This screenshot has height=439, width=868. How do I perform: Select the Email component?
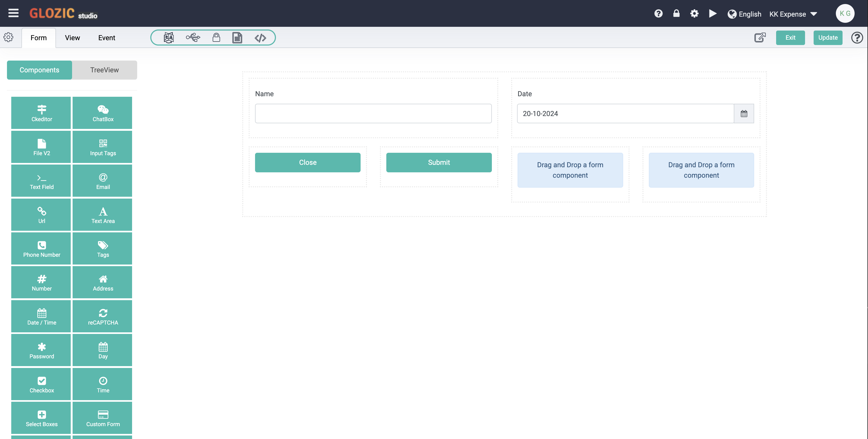pos(102,181)
